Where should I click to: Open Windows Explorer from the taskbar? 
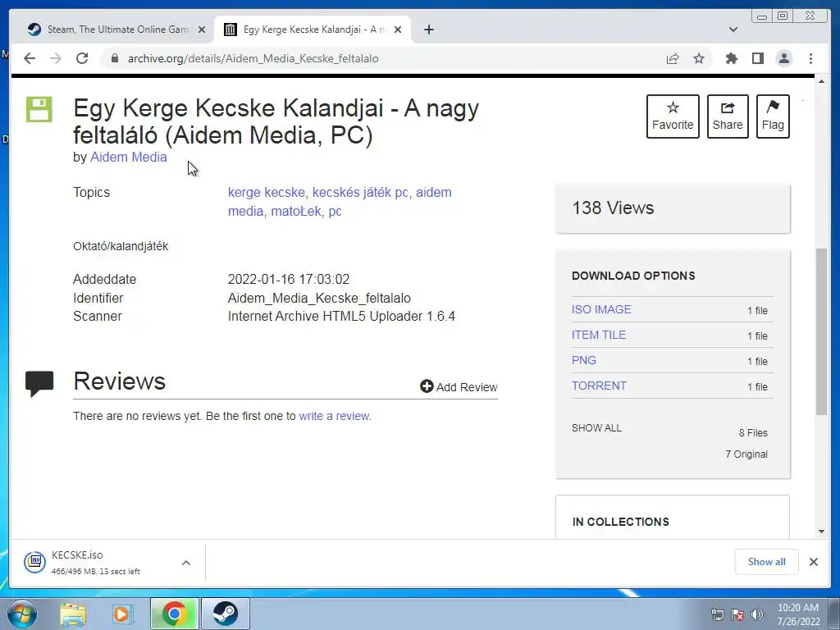tap(72, 614)
